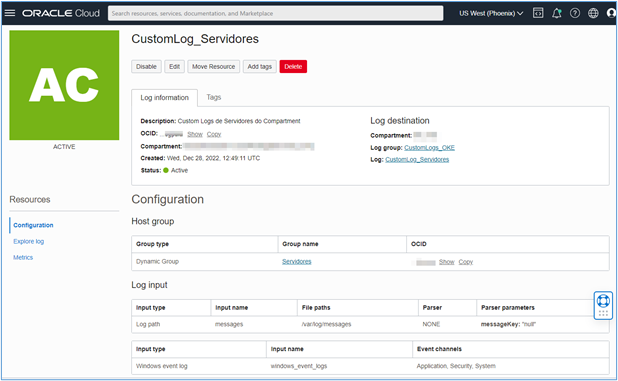Viewport: 618px width, 381px height.
Task: Switch to the Tags tab
Action: tap(214, 97)
